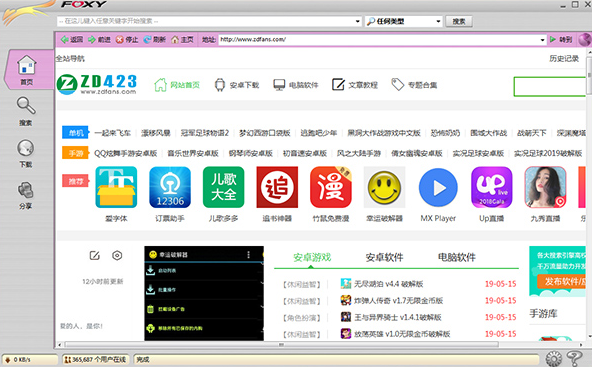592x367 pixels.
Task: Open the 任何类型 file type dropdown
Action: click(x=403, y=21)
